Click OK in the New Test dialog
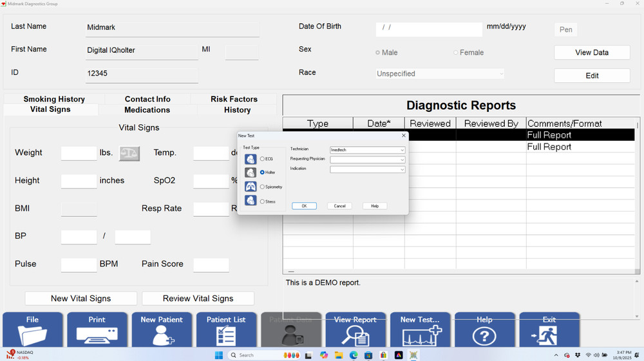Screen dimensions: 644x361 click(x=305, y=206)
